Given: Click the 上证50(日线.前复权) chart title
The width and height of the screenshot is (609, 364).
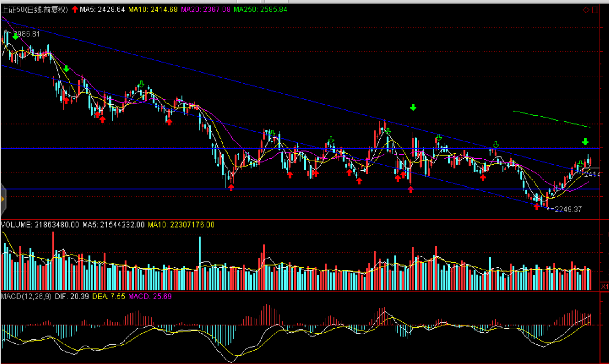Looking at the screenshot, I should click(35, 9).
